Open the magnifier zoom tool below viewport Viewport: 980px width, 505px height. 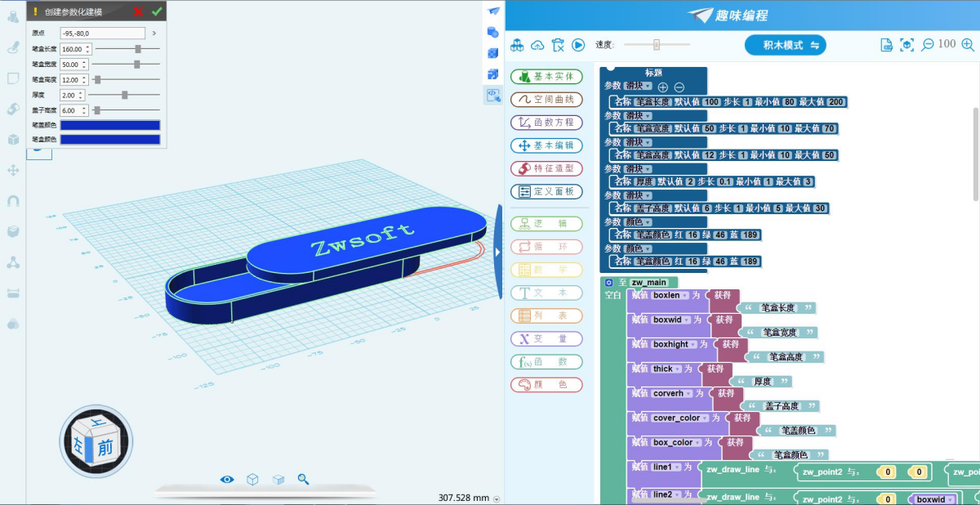click(303, 480)
